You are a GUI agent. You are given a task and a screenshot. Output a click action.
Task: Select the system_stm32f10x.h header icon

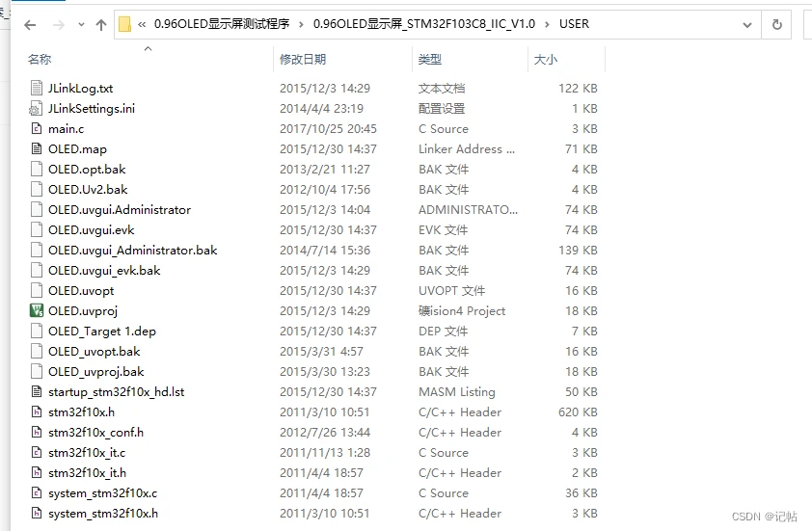pos(37,513)
